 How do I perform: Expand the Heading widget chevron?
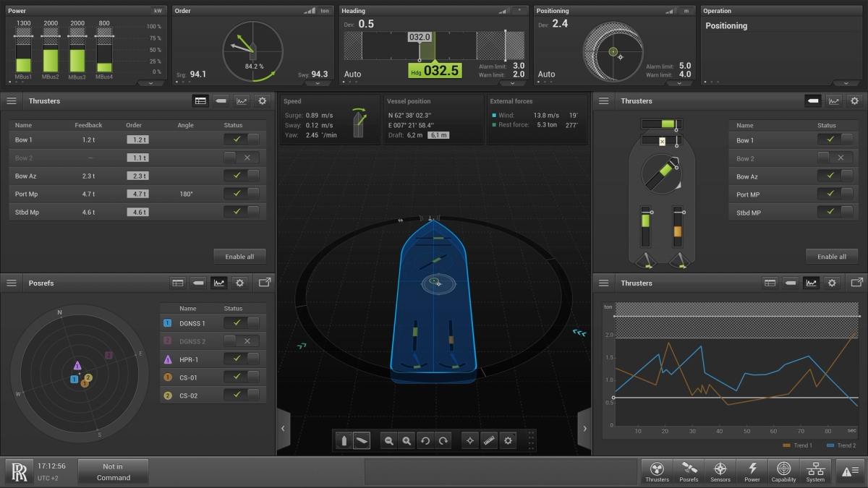[513, 83]
